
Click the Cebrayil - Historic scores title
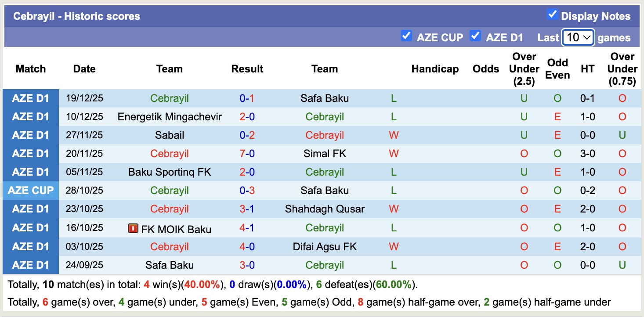(x=77, y=16)
